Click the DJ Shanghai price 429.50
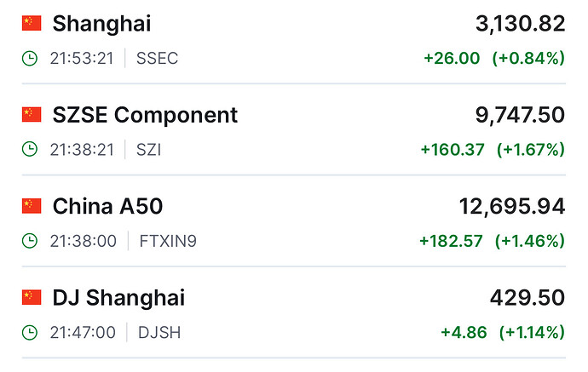The height and width of the screenshot is (372, 588). click(x=527, y=298)
